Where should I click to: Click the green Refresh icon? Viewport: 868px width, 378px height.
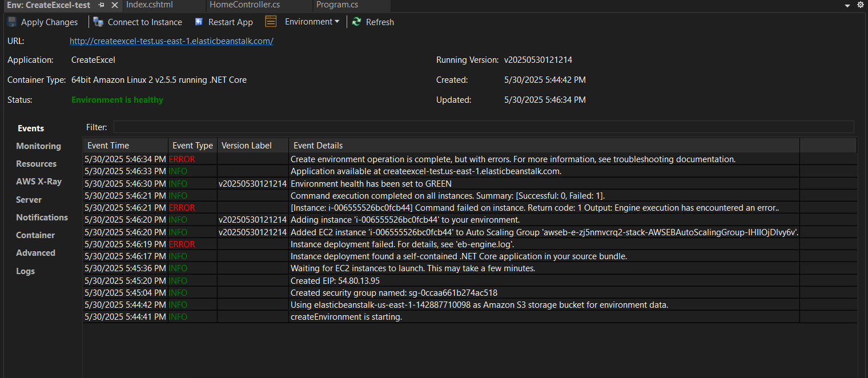pos(357,22)
